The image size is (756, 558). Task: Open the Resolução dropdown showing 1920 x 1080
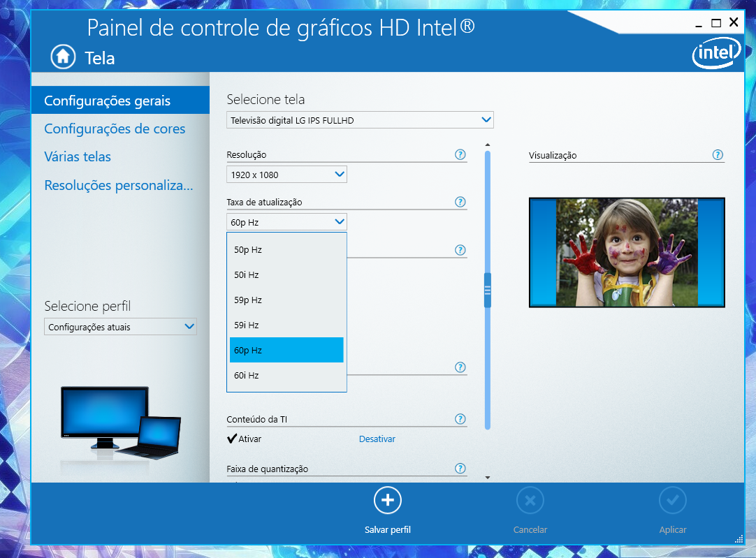[286, 175]
